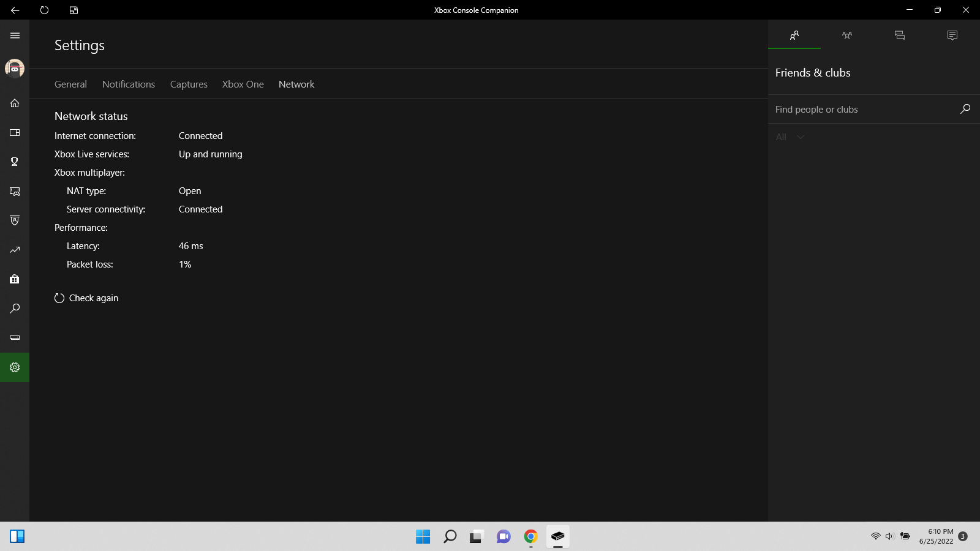Open the profile avatar
Image resolution: width=980 pixels, height=551 pixels.
coord(15,68)
